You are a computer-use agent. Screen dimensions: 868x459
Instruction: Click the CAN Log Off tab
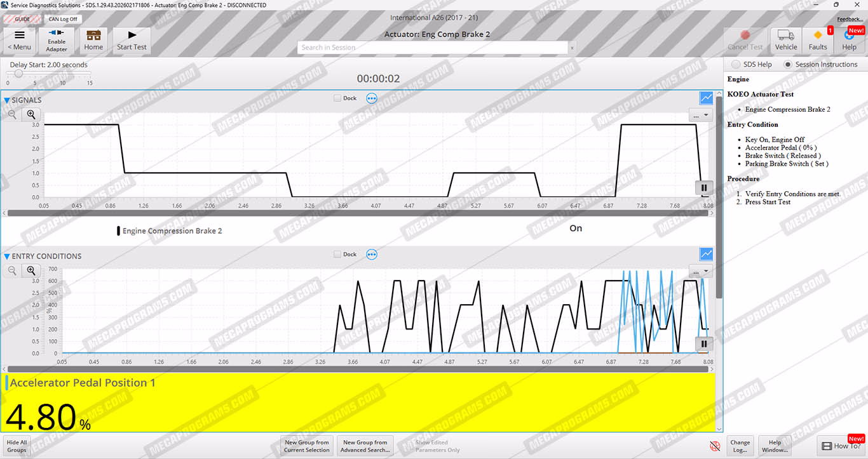coord(62,19)
